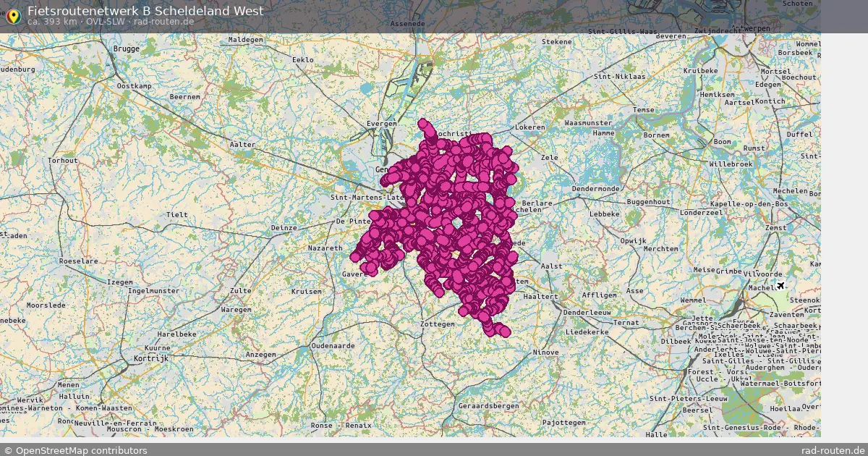Open the OpenStreetMap contributors attribution
Image resolution: width=868 pixels, height=456 pixels.
coord(75,450)
